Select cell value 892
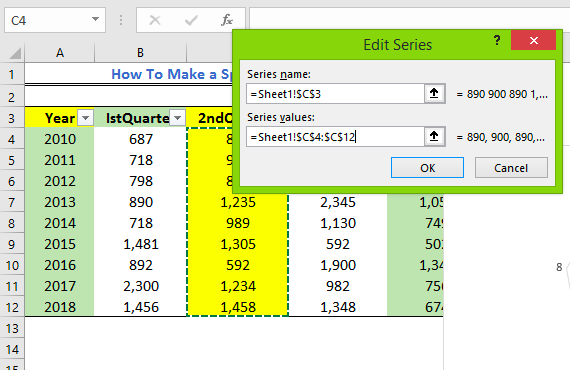This screenshot has width=573, height=379. click(x=140, y=265)
